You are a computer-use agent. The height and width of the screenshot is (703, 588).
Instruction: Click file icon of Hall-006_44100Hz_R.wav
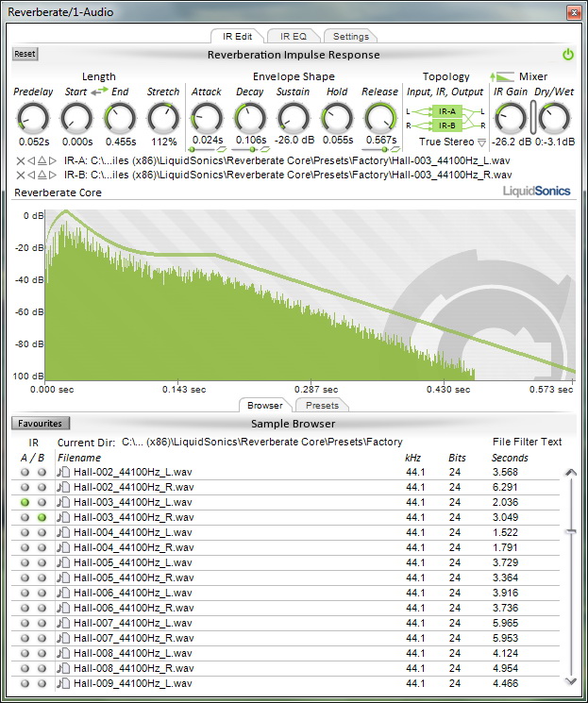(63, 608)
